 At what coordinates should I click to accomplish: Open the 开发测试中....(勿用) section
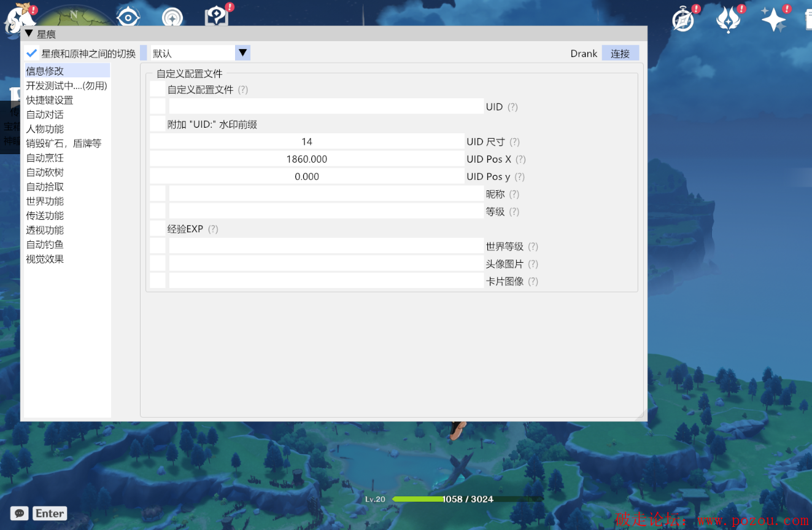click(x=68, y=85)
